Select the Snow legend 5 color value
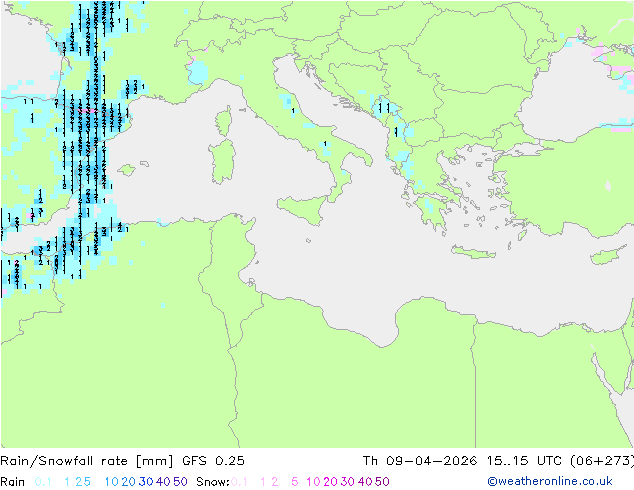The width and height of the screenshot is (634, 490). [x=295, y=482]
